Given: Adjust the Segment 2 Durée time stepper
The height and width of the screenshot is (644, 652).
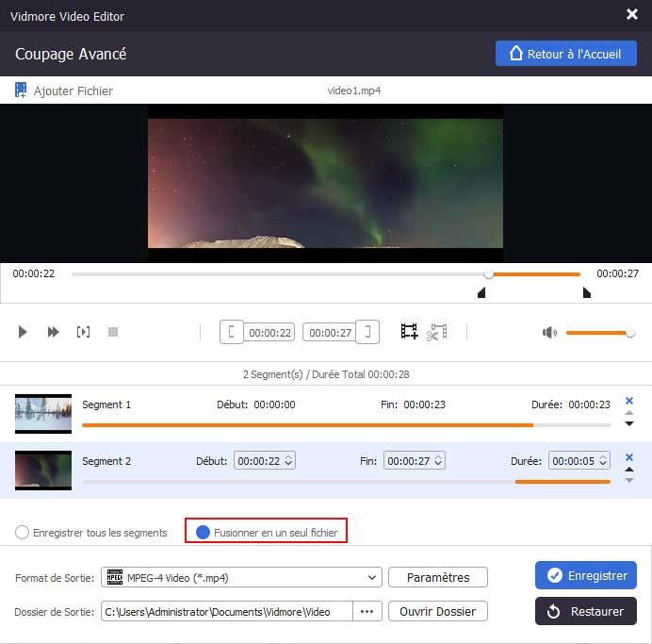Looking at the screenshot, I should point(603,461).
